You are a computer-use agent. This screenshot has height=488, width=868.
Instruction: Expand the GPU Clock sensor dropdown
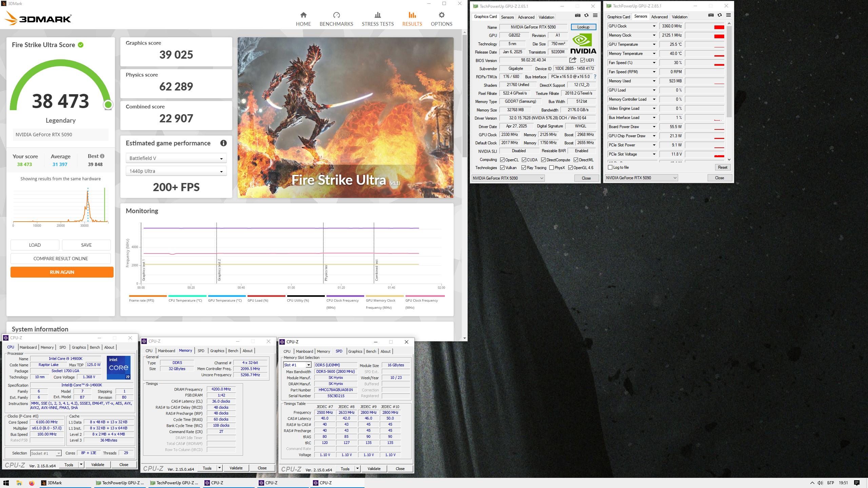click(x=654, y=26)
